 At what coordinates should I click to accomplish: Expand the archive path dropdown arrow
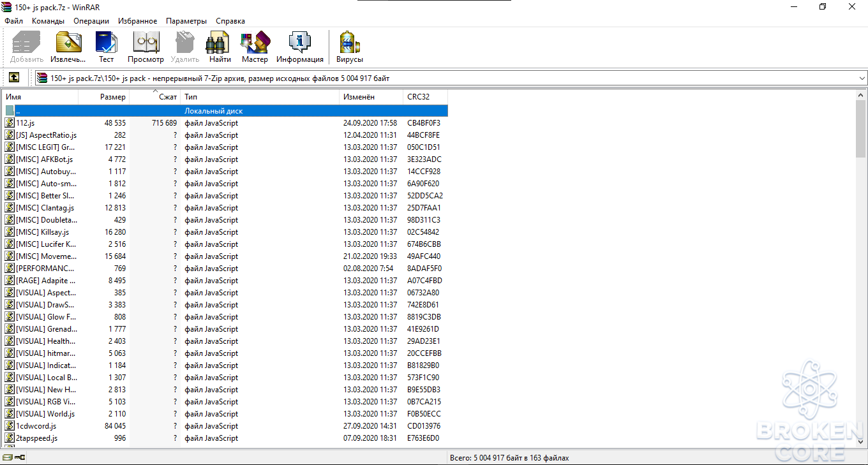(x=862, y=78)
